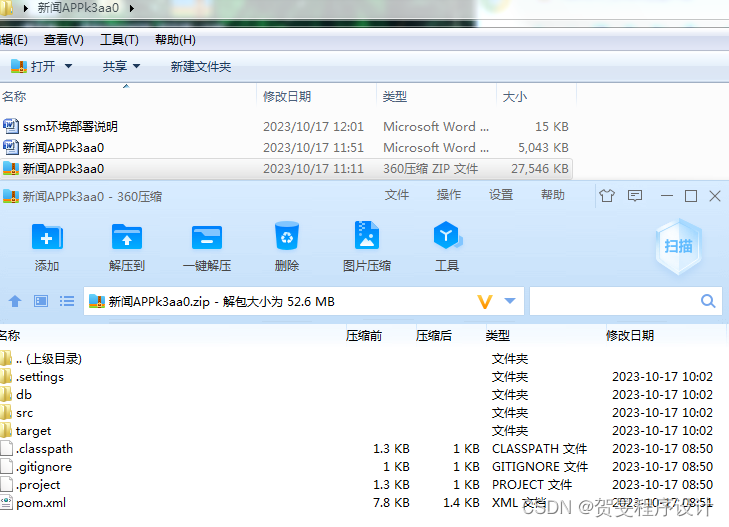Click the ZIP icon of 新闻APPk3aa0 in Explorer
The height and width of the screenshot is (527, 729).
(x=11, y=168)
